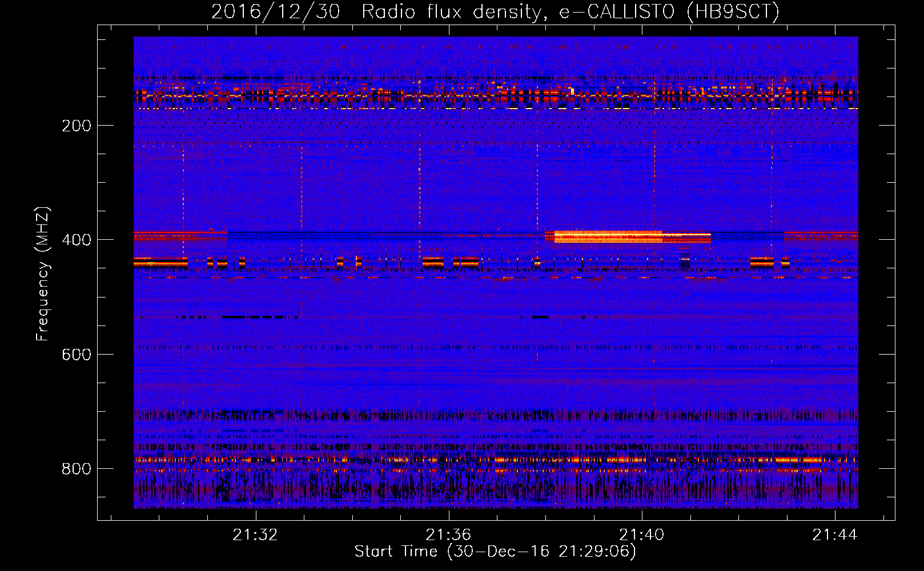This screenshot has width=924, height=571.
Task: Click the 600 frequency tick label
Action: (x=77, y=355)
